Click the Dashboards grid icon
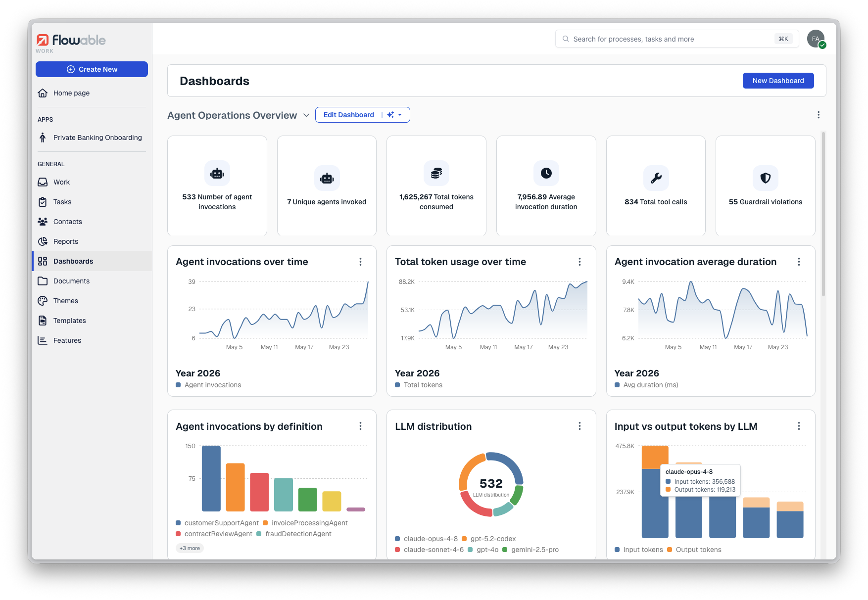The image size is (868, 600). (43, 261)
